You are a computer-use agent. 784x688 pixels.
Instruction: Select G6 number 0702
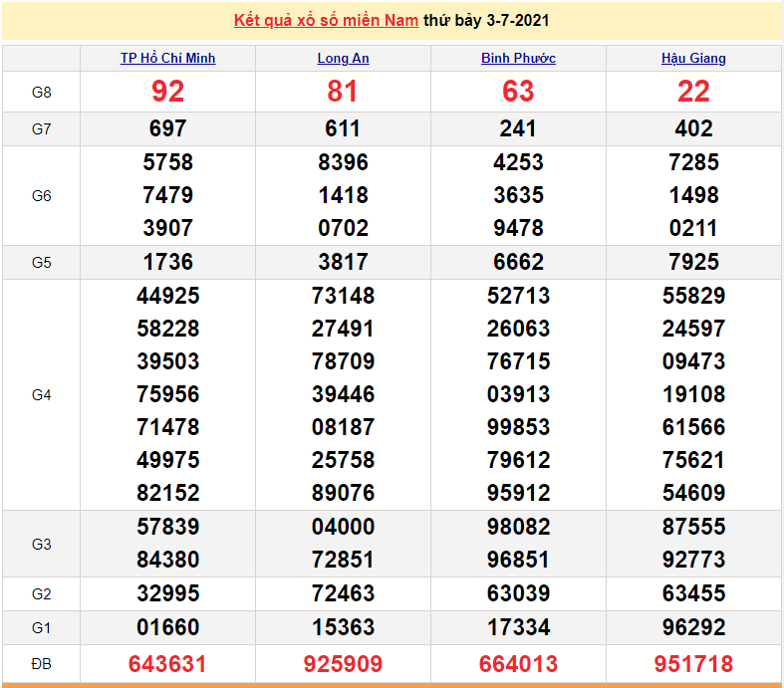click(343, 228)
